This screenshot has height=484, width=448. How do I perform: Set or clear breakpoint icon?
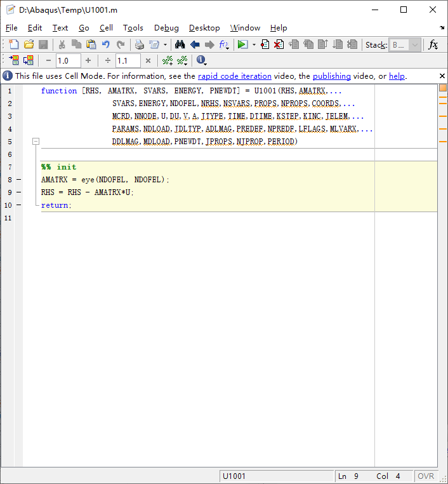point(265,44)
